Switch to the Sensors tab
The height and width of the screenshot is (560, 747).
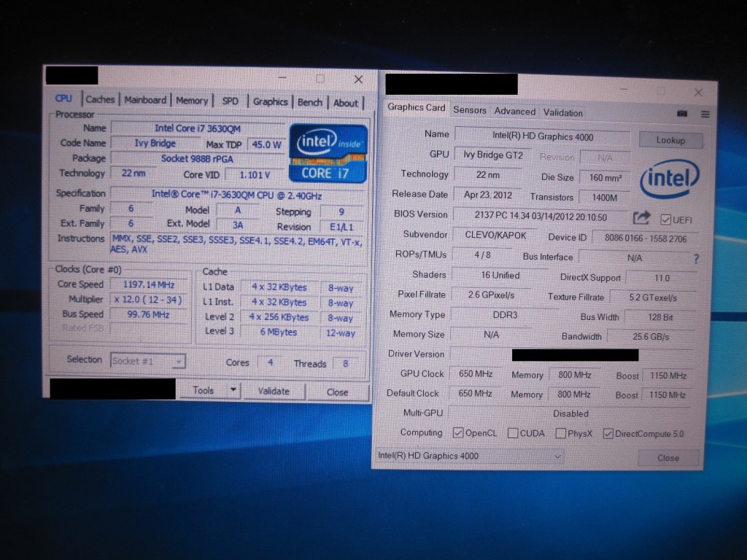(x=470, y=110)
